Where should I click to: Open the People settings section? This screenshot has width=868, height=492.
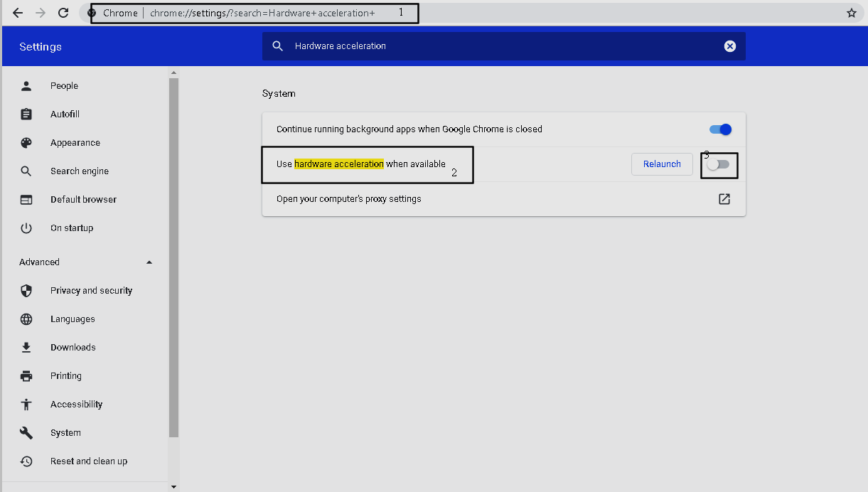64,86
